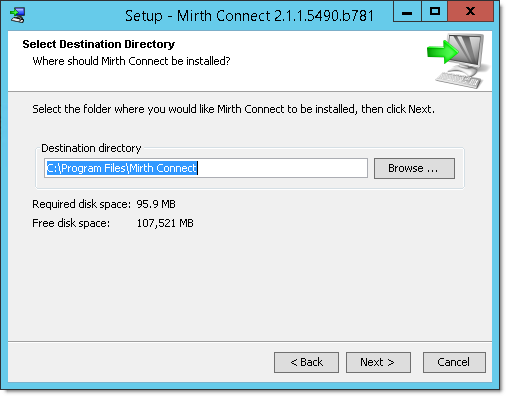The image size is (506, 396).
Task: Click the installer icon in title bar
Action: (x=17, y=15)
